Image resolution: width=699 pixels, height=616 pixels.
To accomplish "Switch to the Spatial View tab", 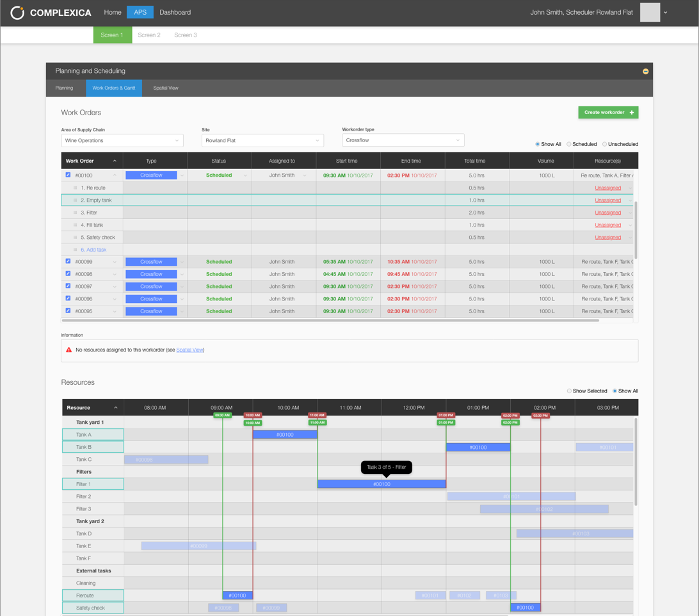I will tap(165, 88).
